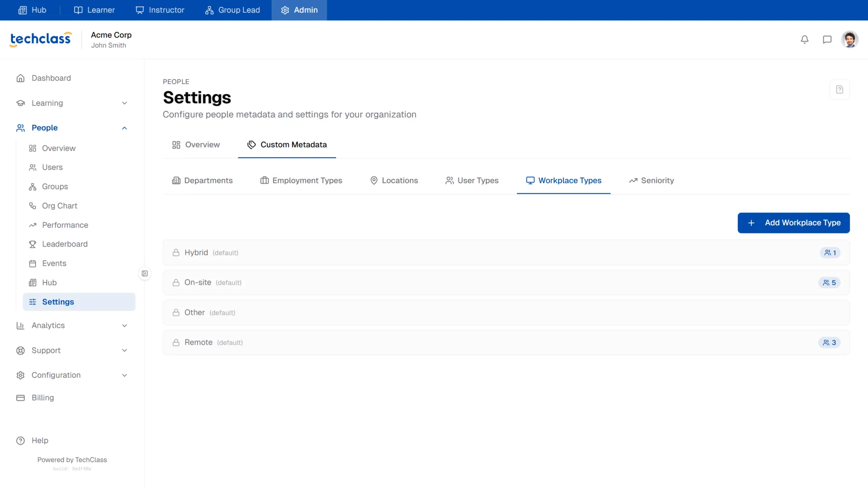Click the Remote workplace type label
The width and height of the screenshot is (868, 488).
(198, 343)
